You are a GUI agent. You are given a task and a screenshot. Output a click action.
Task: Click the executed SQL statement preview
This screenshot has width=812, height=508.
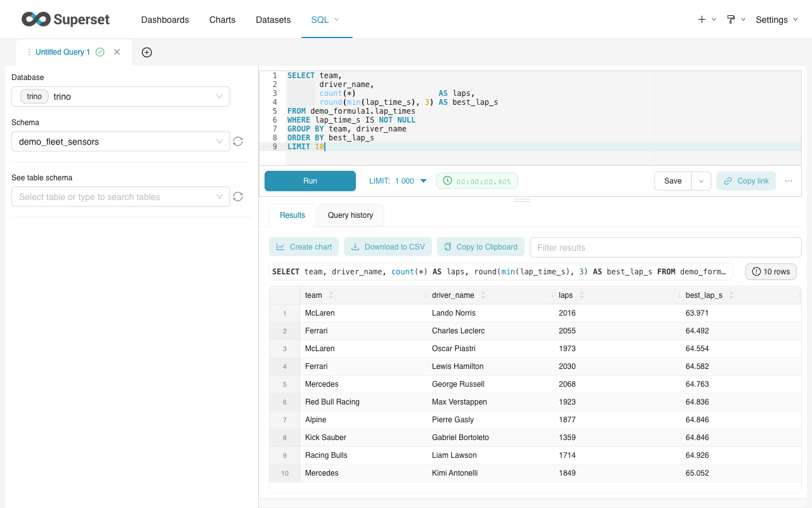(501, 272)
